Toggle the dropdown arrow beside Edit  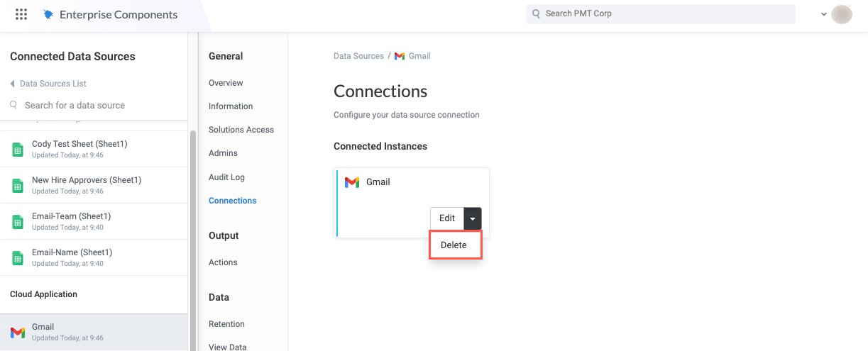coord(473,218)
